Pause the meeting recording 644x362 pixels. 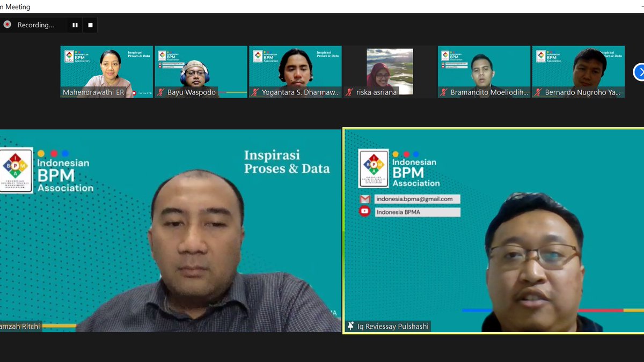click(75, 25)
